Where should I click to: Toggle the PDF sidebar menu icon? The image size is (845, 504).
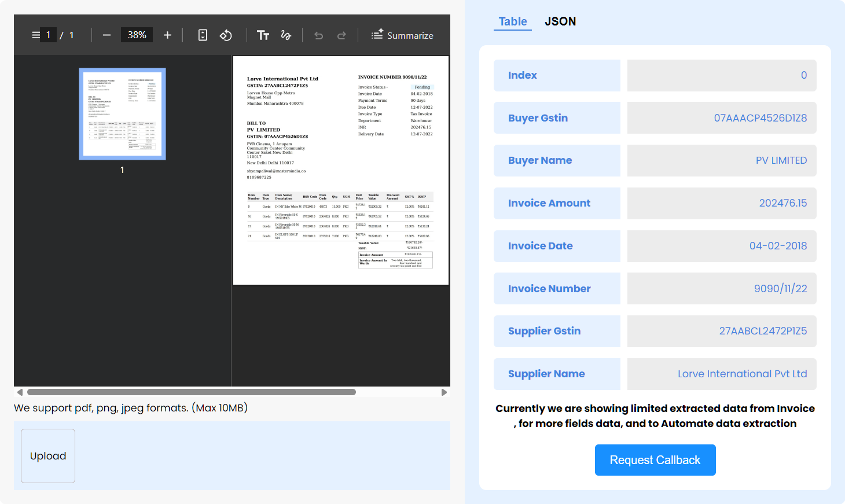[36, 35]
